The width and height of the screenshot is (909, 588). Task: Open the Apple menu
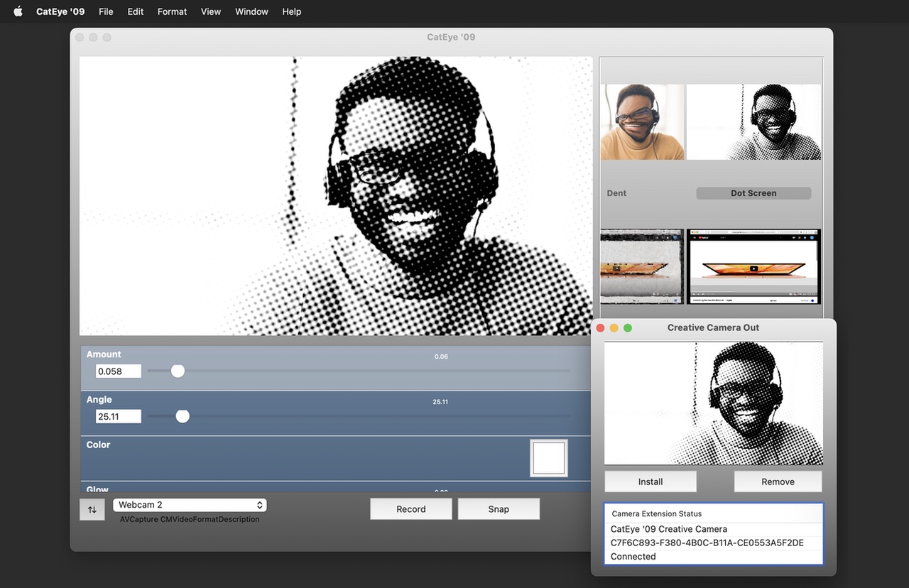click(18, 11)
